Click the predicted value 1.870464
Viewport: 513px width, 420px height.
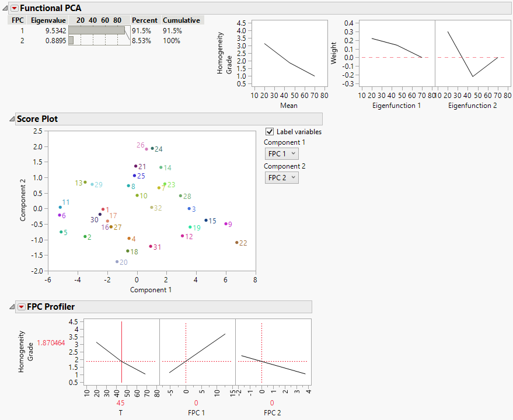(x=51, y=343)
